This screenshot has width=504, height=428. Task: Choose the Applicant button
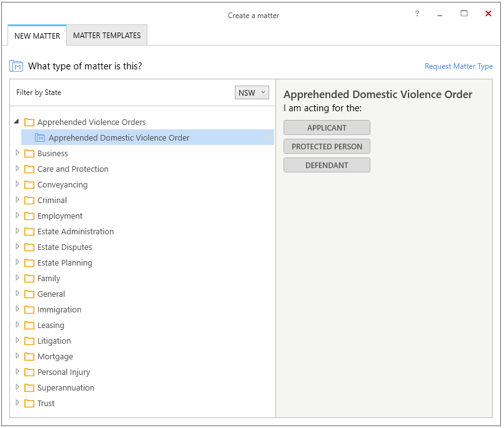(327, 127)
